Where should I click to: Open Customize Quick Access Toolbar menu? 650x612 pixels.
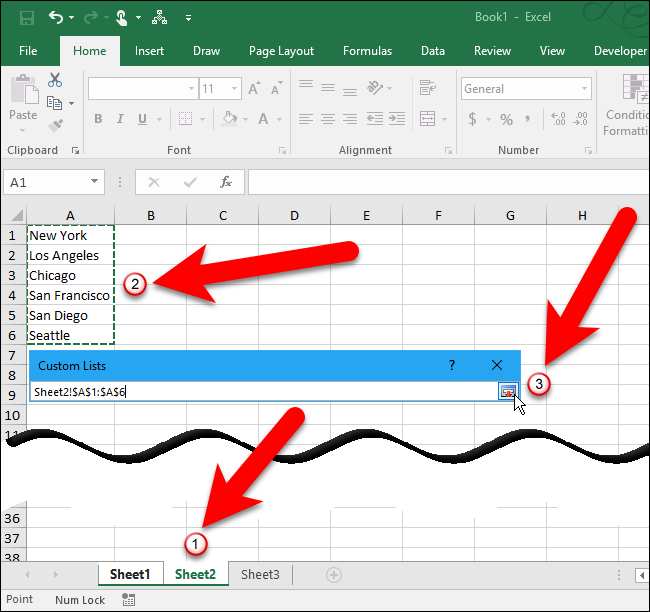[189, 18]
